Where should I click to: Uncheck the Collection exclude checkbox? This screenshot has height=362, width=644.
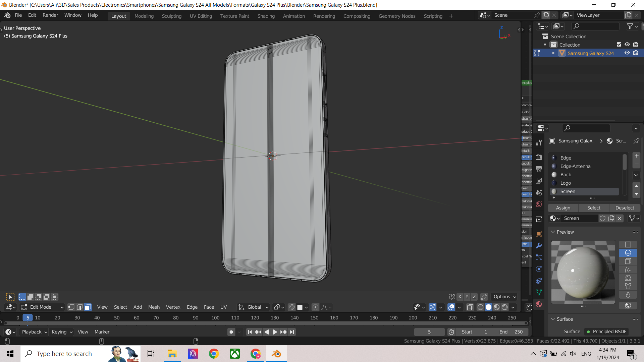tap(619, 45)
